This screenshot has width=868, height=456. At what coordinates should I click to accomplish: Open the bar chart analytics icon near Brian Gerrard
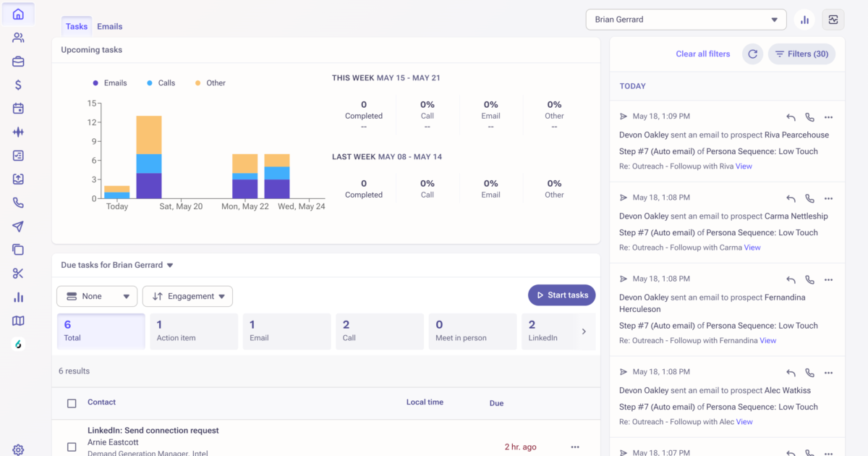coord(804,19)
